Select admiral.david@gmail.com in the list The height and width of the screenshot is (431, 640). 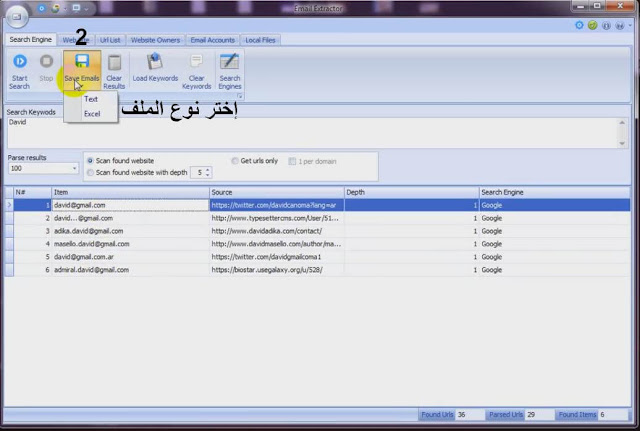(130, 270)
